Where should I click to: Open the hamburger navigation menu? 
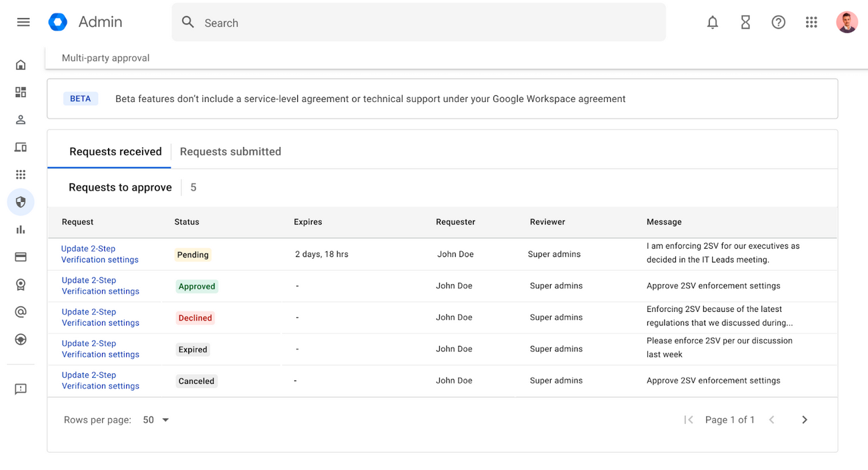[x=23, y=21]
